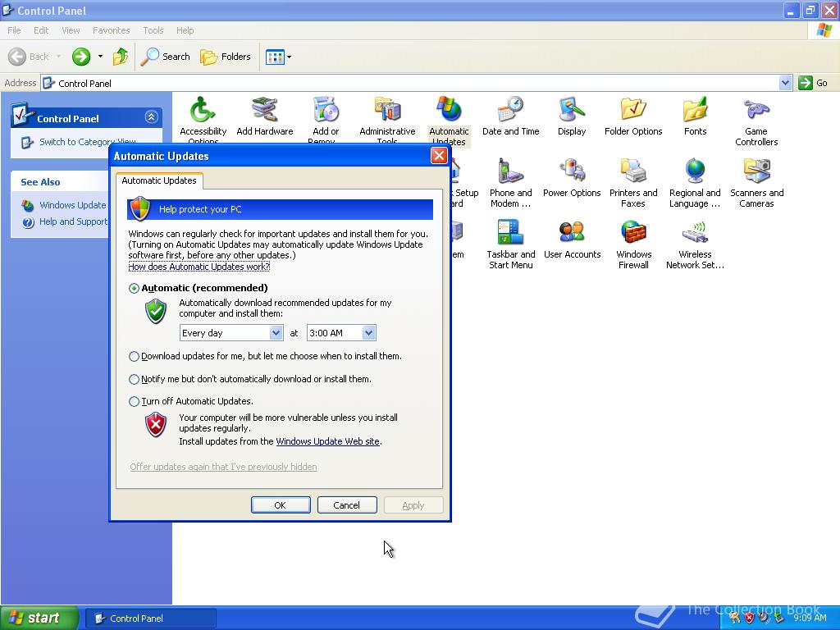Click the Start button

click(39, 619)
